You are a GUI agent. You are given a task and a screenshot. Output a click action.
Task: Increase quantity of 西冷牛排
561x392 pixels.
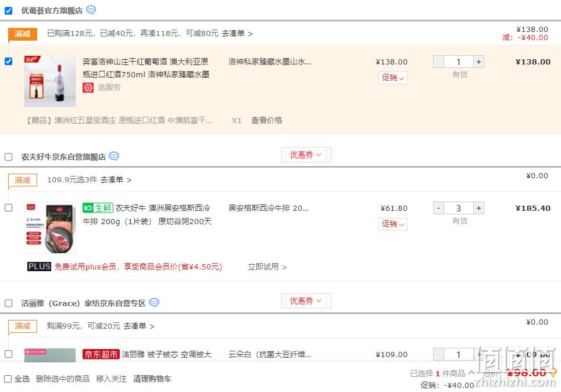click(x=478, y=208)
